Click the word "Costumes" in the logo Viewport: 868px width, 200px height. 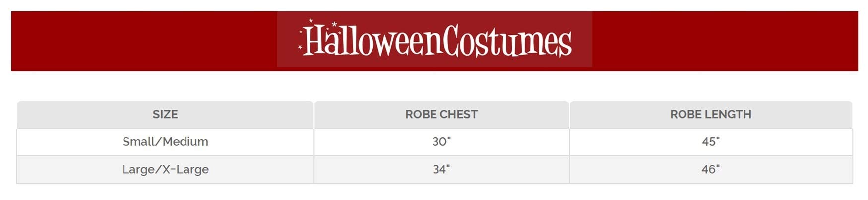(x=507, y=42)
